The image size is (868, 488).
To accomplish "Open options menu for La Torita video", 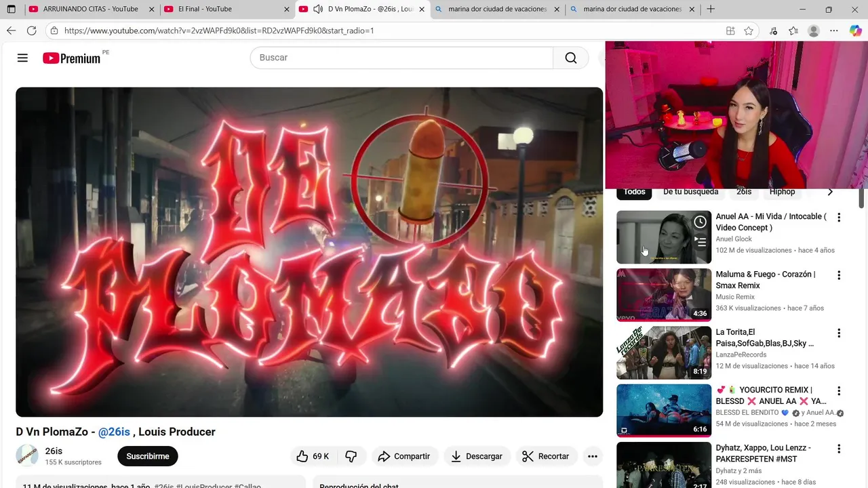I will coord(839,333).
